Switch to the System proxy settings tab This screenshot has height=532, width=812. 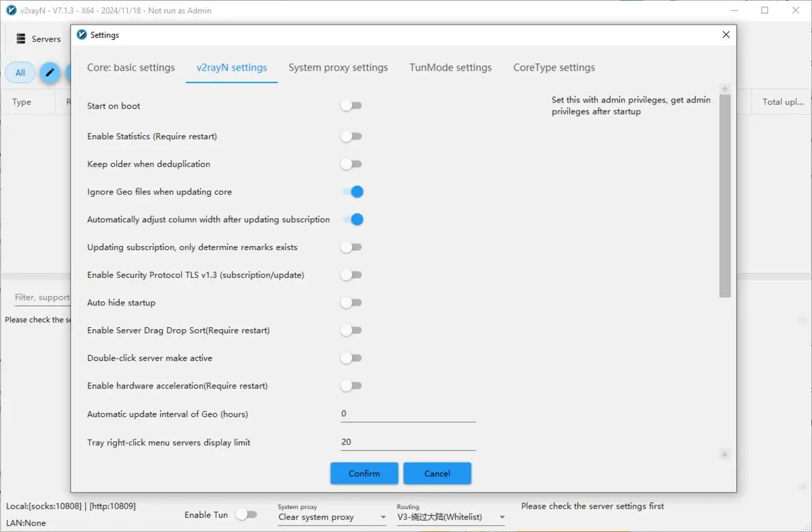pos(338,67)
